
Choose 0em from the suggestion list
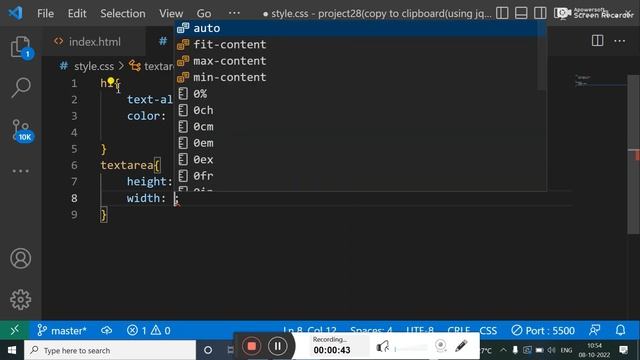click(x=356, y=143)
